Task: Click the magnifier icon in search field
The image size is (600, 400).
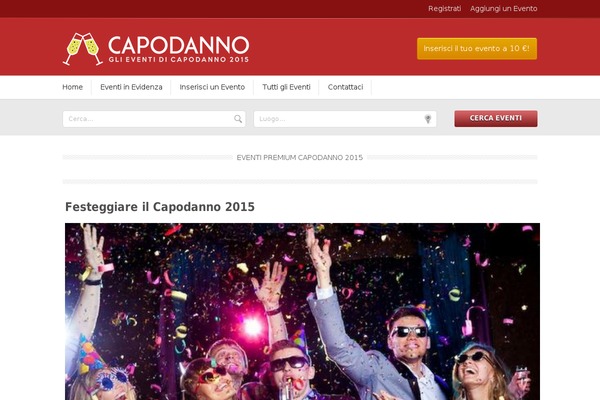Action: (238, 119)
